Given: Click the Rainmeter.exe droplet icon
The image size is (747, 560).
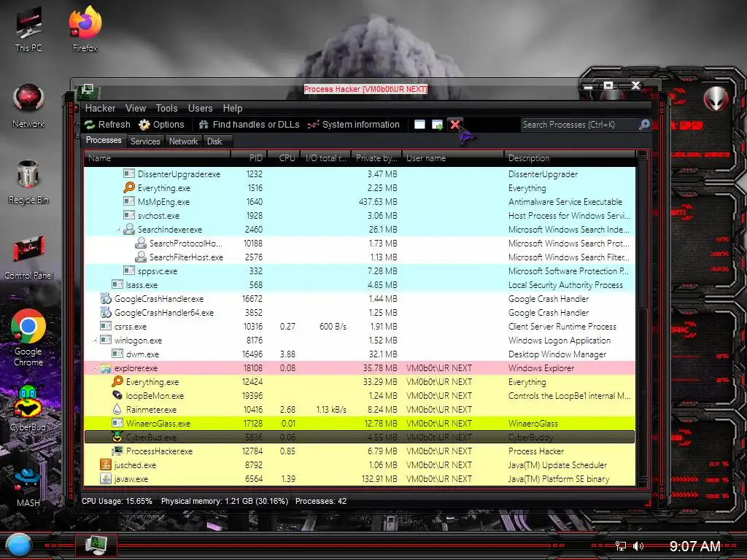Looking at the screenshot, I should tap(117, 410).
